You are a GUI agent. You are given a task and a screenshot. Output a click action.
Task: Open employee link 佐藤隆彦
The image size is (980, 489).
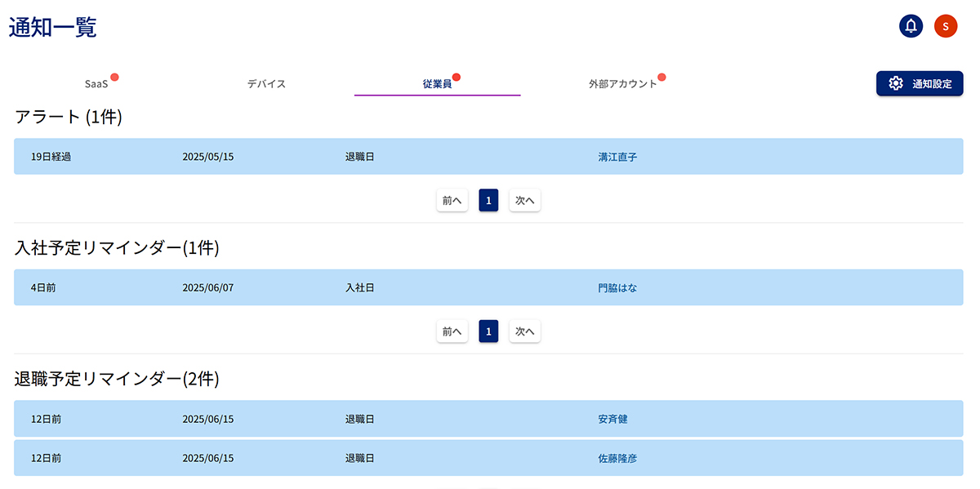click(x=617, y=459)
